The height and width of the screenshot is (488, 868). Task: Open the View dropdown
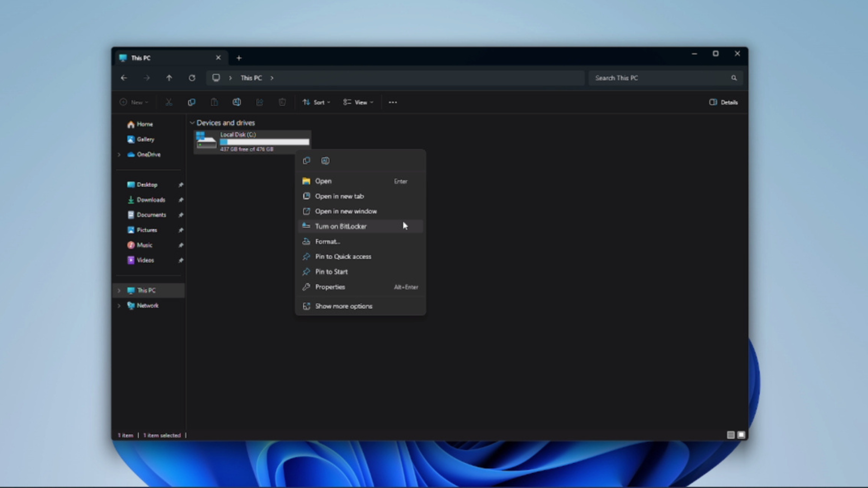[359, 102]
